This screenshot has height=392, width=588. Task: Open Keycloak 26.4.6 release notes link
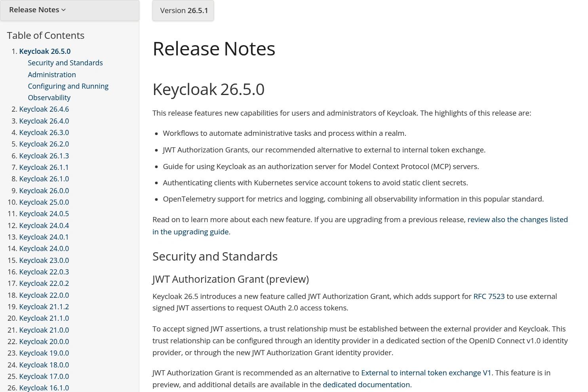tap(44, 109)
